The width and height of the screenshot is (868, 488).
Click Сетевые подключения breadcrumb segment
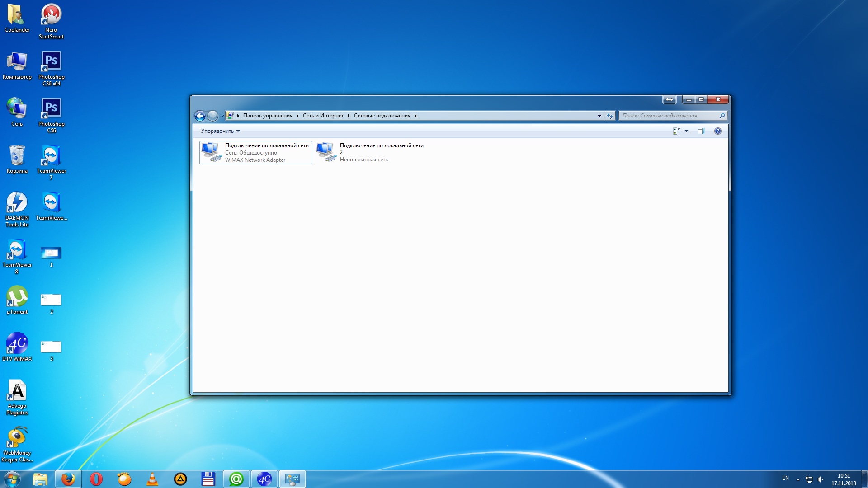pyautogui.click(x=382, y=116)
